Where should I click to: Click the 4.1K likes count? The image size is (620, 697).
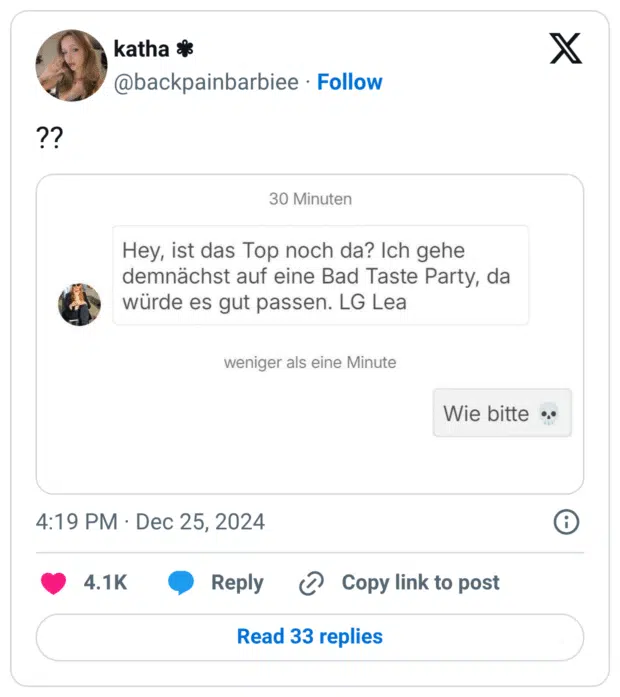tap(105, 583)
